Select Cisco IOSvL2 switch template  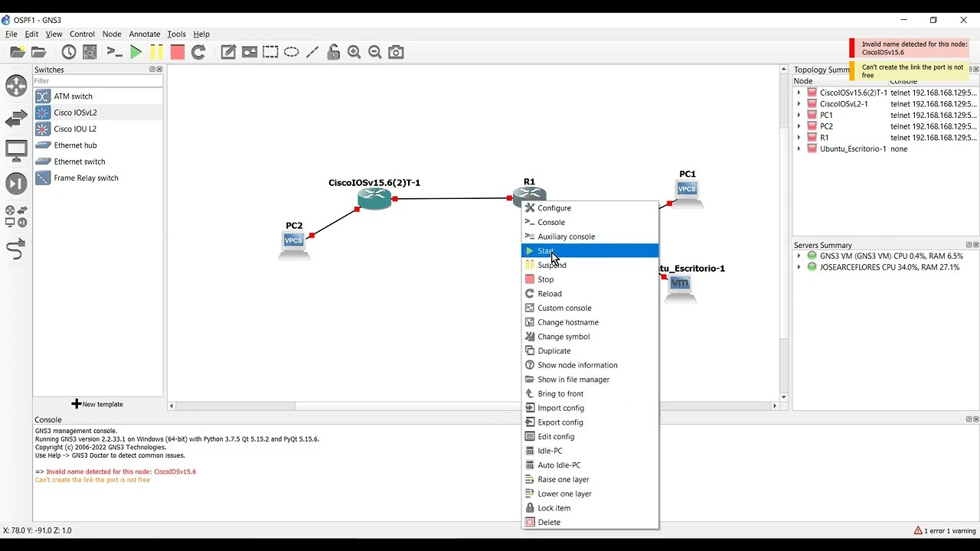98,112
